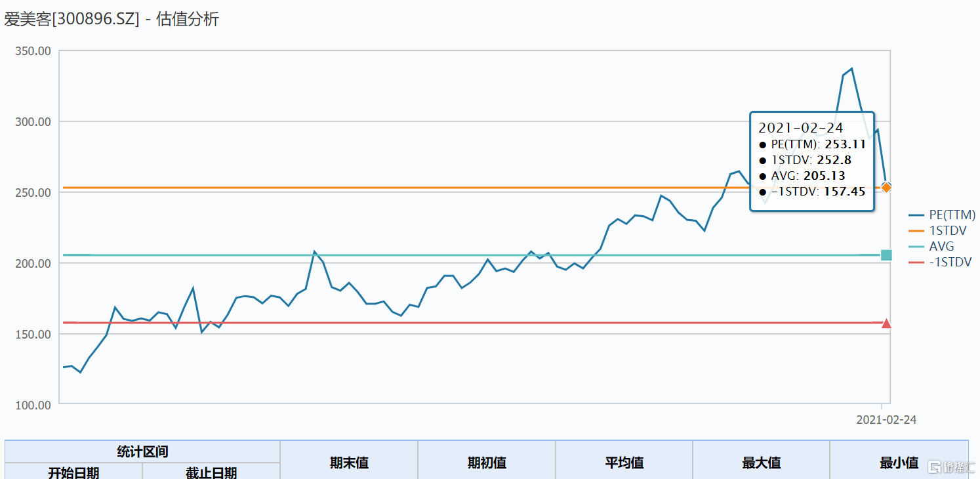Click the orange diamond 1STDV end marker

pyautogui.click(x=886, y=188)
